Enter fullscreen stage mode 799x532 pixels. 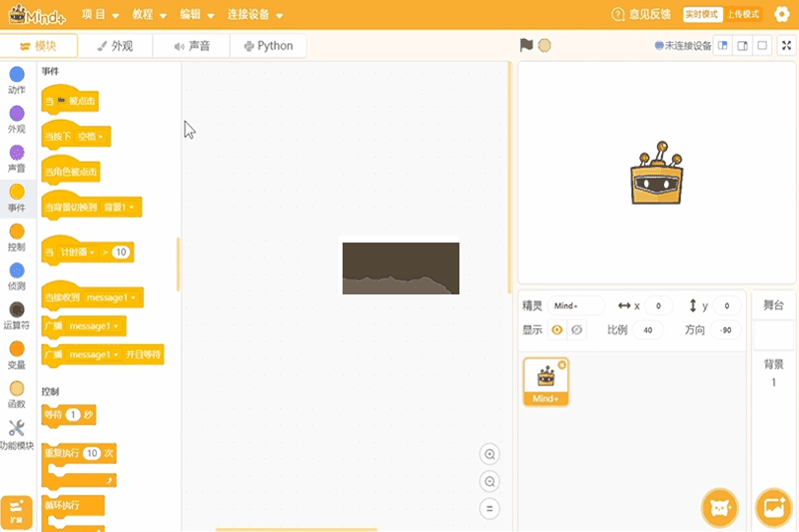[x=787, y=45]
